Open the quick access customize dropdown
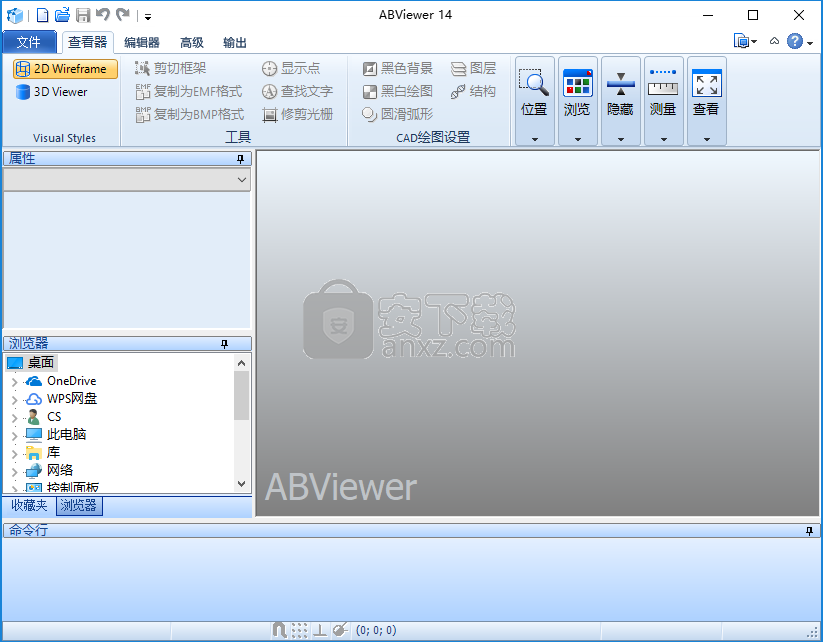The height and width of the screenshot is (642, 823). tap(148, 17)
